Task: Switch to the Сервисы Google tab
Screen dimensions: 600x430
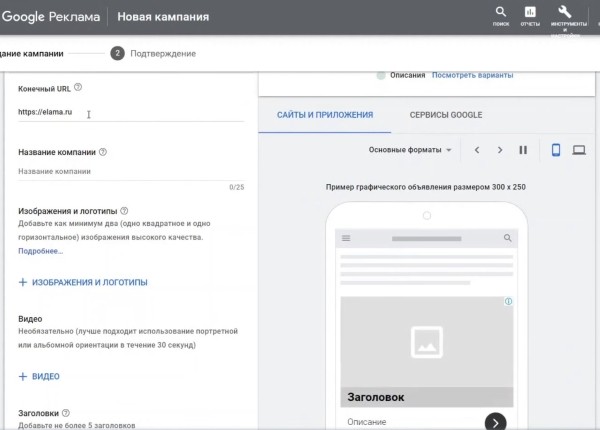Action: pos(446,115)
